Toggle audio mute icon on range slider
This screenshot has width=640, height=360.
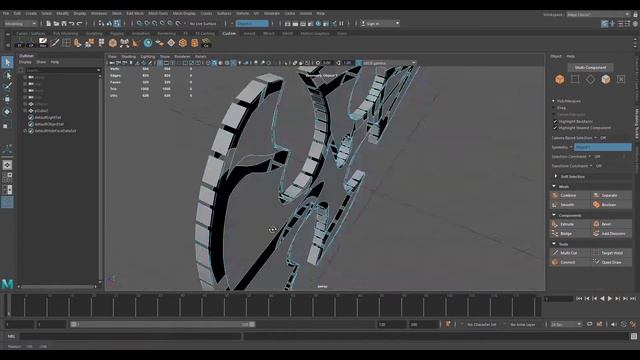tap(614, 324)
